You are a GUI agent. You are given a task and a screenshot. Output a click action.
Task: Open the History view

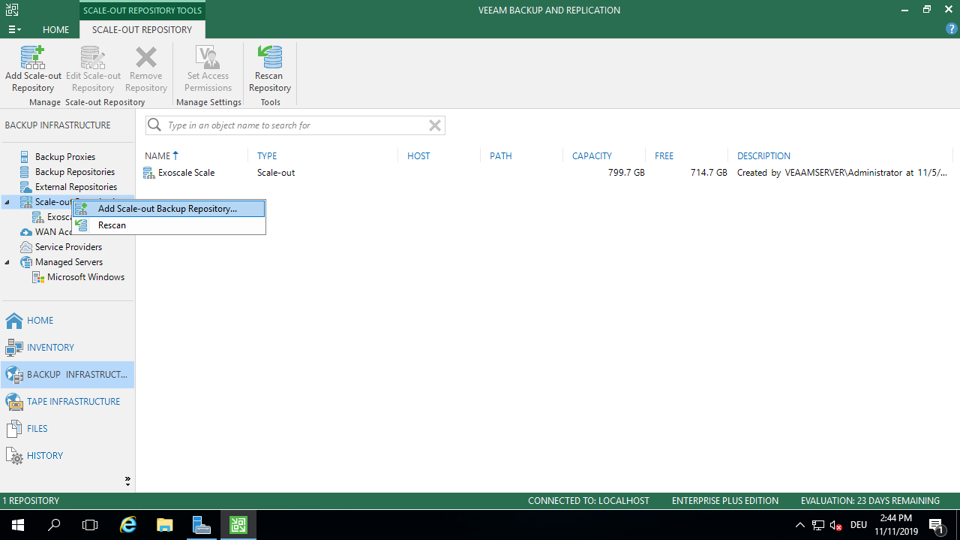(44, 456)
